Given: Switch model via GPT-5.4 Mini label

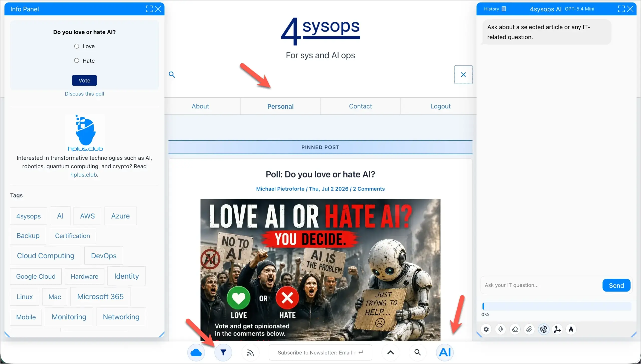Looking at the screenshot, I should coord(579,9).
